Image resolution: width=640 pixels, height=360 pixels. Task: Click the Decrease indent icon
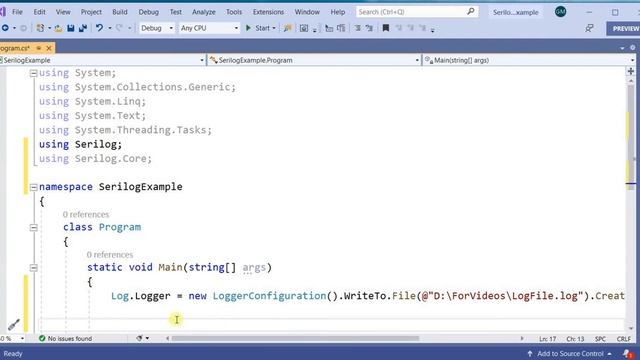357,28
